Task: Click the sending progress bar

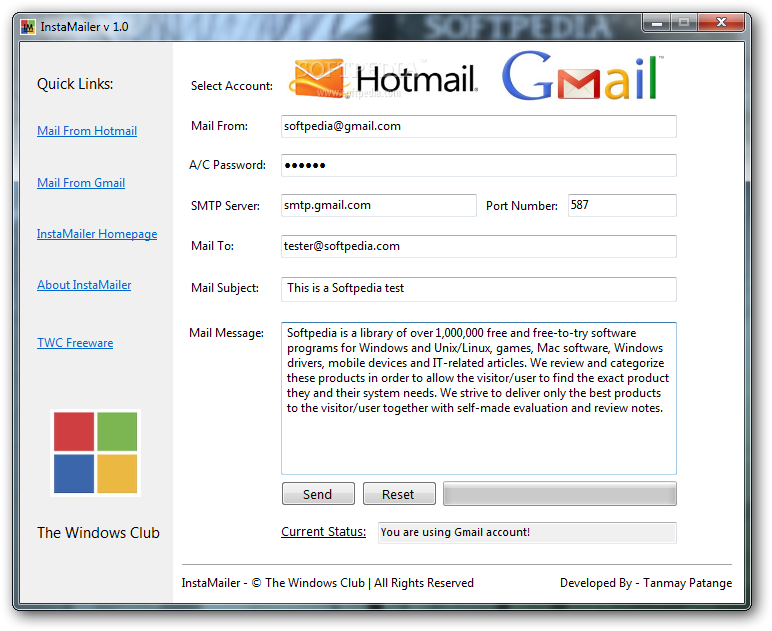Action: click(x=560, y=494)
